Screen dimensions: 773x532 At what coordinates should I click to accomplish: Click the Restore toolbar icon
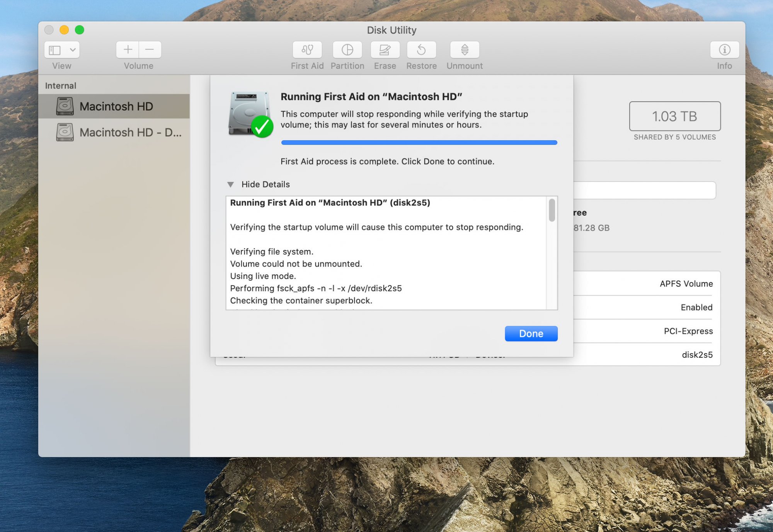[x=421, y=50]
